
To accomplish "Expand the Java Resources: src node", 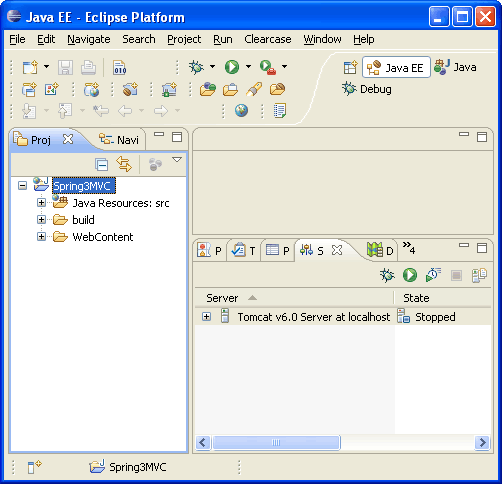I will [x=41, y=203].
